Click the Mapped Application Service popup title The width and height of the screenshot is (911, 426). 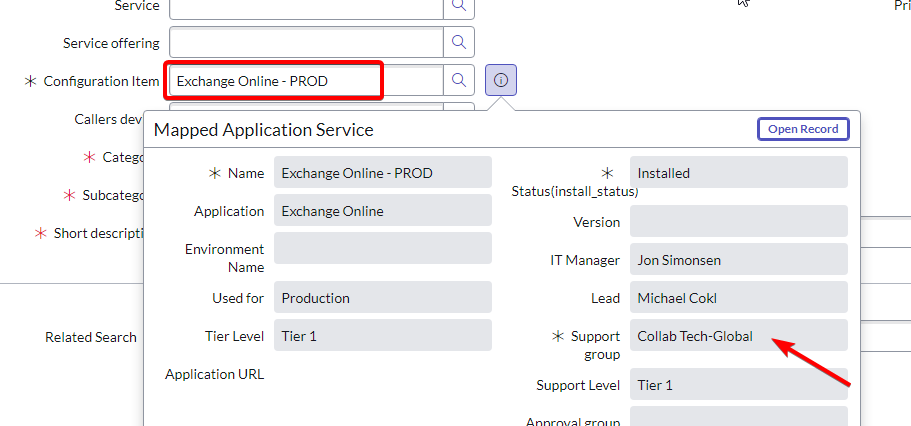(x=263, y=130)
